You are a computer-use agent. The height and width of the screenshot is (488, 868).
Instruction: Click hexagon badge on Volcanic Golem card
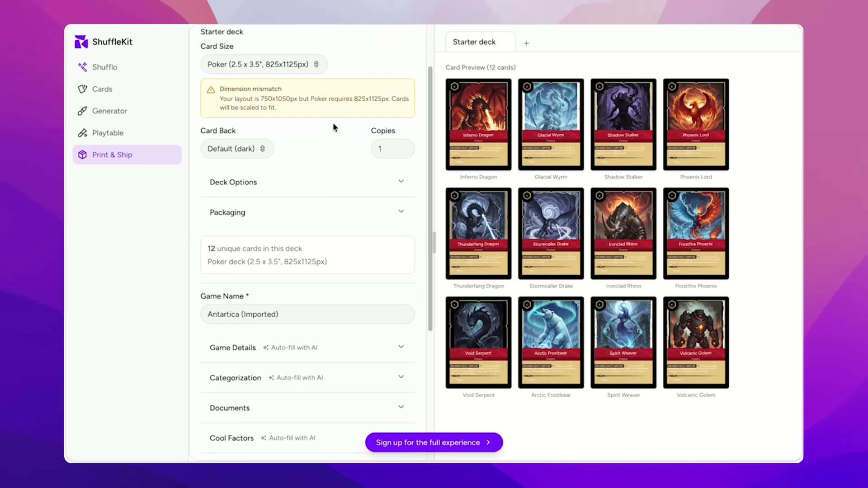click(x=672, y=305)
